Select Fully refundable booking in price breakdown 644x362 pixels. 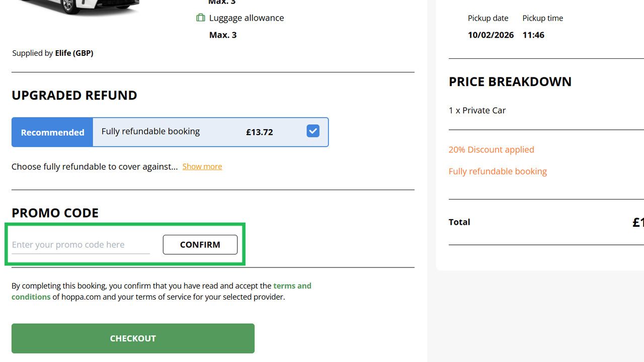[498, 171]
